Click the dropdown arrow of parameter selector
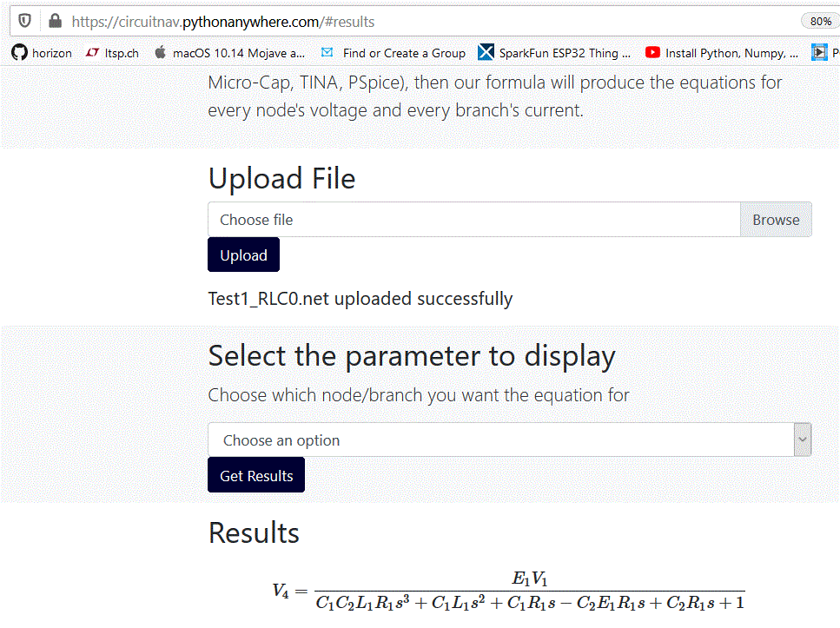 pyautogui.click(x=802, y=440)
